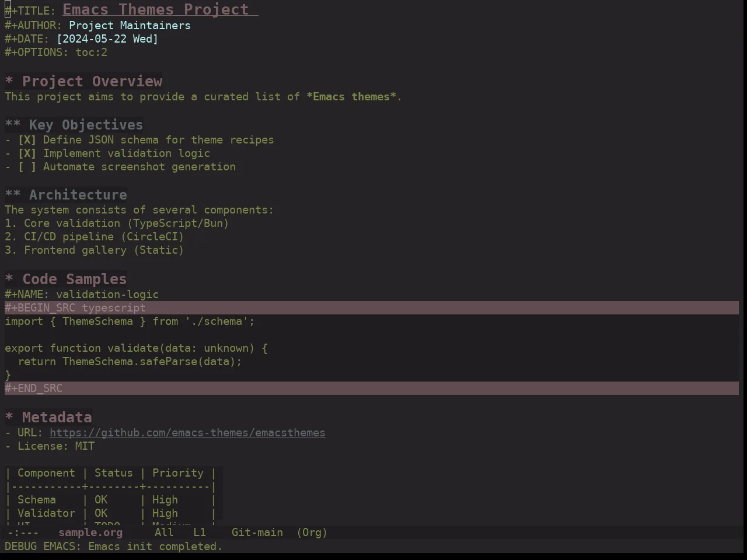Collapse the Architecture subheading
The height and width of the screenshot is (560, 747).
click(x=13, y=195)
